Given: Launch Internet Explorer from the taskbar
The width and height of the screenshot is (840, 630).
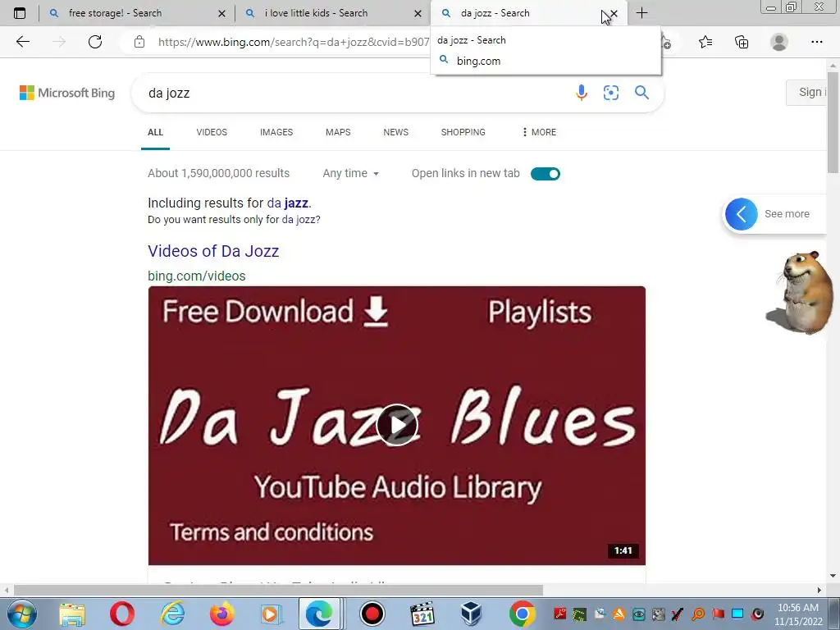Looking at the screenshot, I should click(172, 614).
